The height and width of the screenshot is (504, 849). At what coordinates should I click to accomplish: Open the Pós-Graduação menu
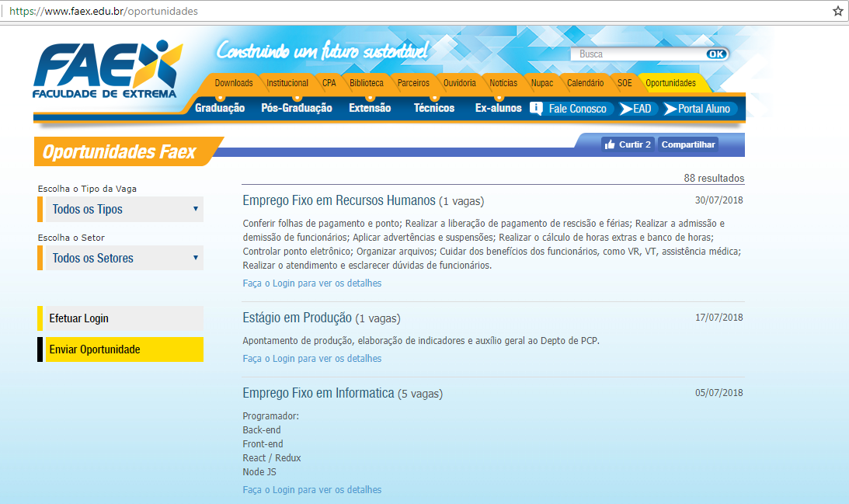point(297,108)
